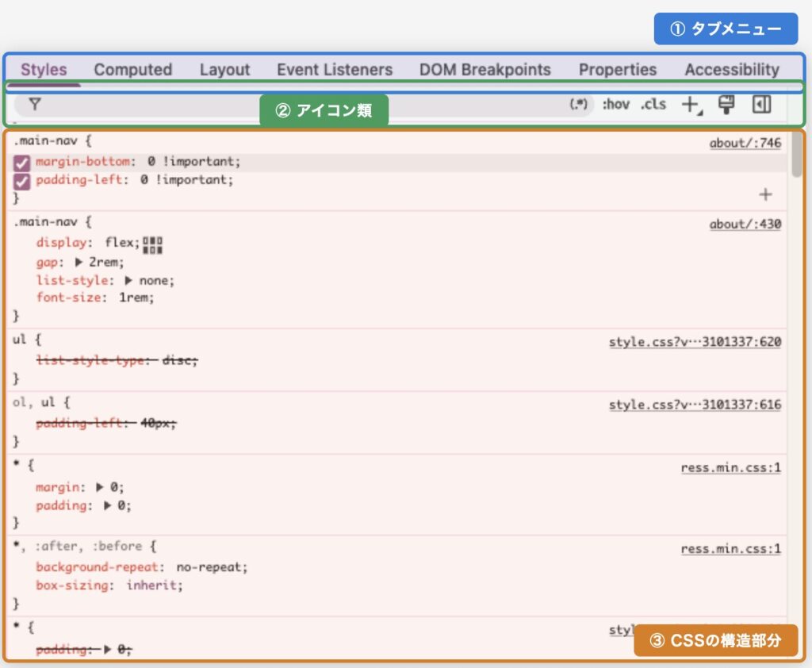The height and width of the screenshot is (668, 812).
Task: Click the font-size value 1rem
Action: point(134,298)
